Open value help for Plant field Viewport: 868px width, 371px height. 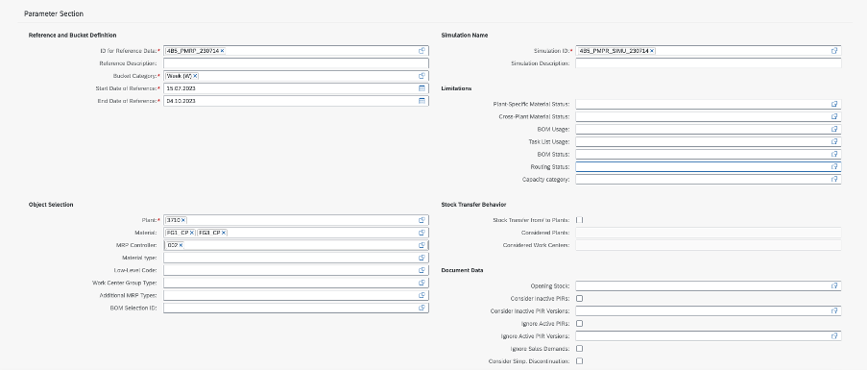pos(422,220)
